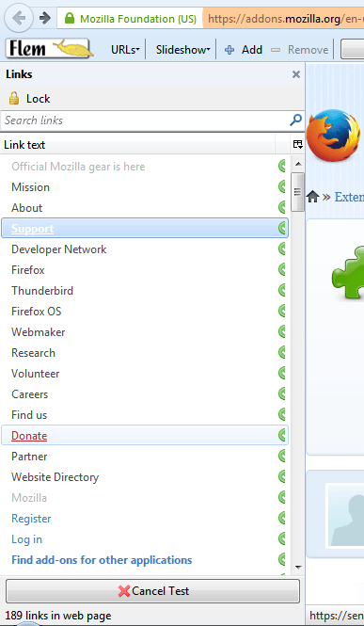Select the Thunderbird link row

click(x=145, y=291)
